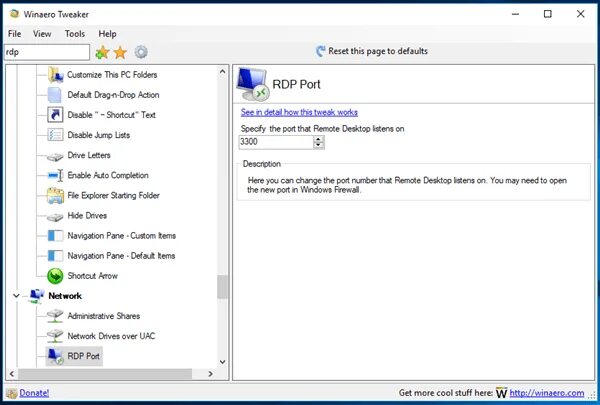The height and width of the screenshot is (405, 600).
Task: Select File Explorer Starting Folder label
Action: (x=114, y=196)
